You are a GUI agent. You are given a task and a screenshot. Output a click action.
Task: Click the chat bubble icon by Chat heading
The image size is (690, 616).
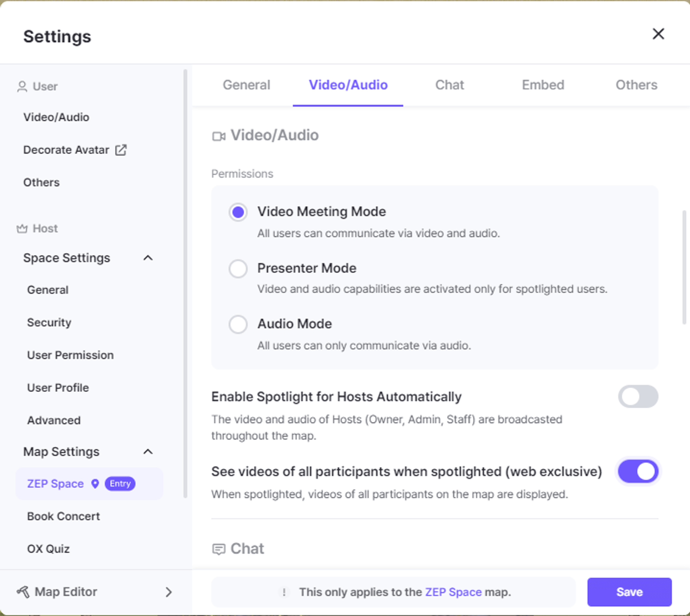[x=218, y=549]
